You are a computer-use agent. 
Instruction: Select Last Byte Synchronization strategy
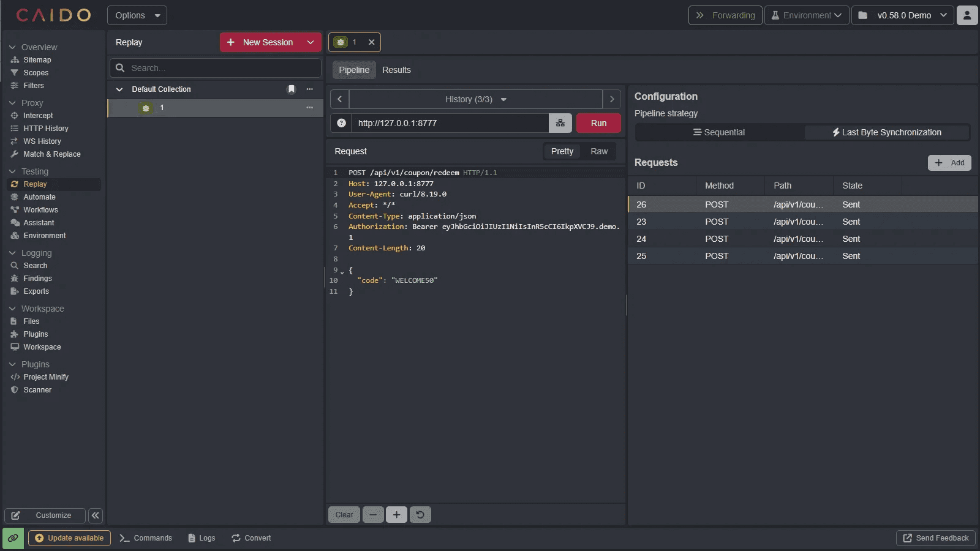887,132
